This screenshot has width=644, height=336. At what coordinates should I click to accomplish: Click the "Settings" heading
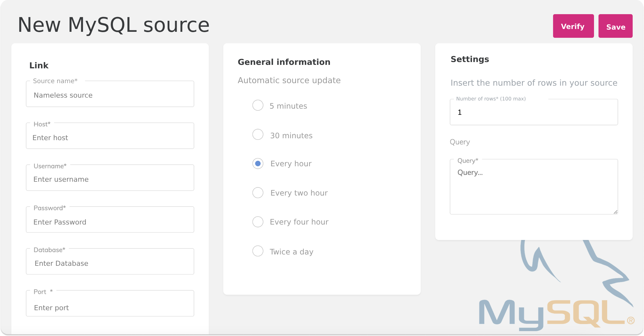click(x=470, y=60)
